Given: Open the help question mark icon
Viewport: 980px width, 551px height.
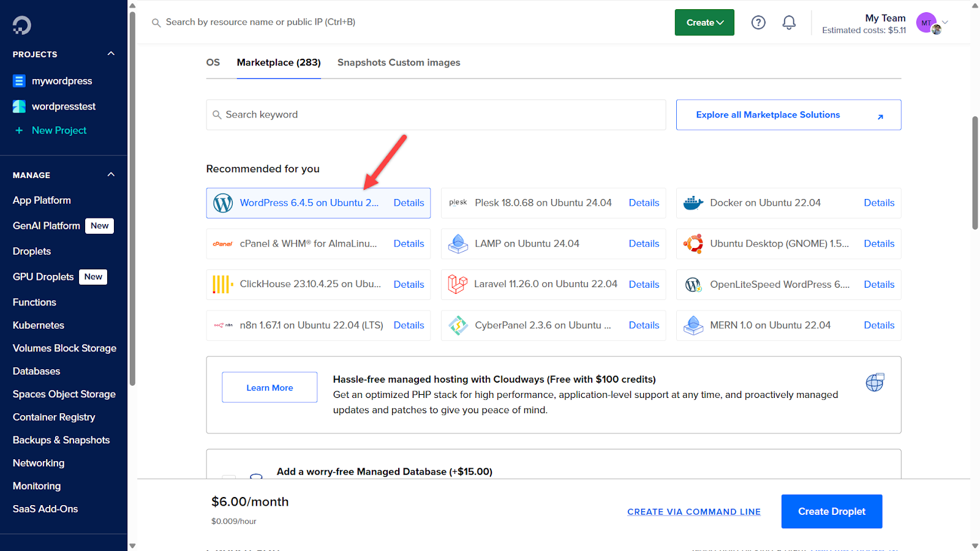Looking at the screenshot, I should [x=758, y=23].
